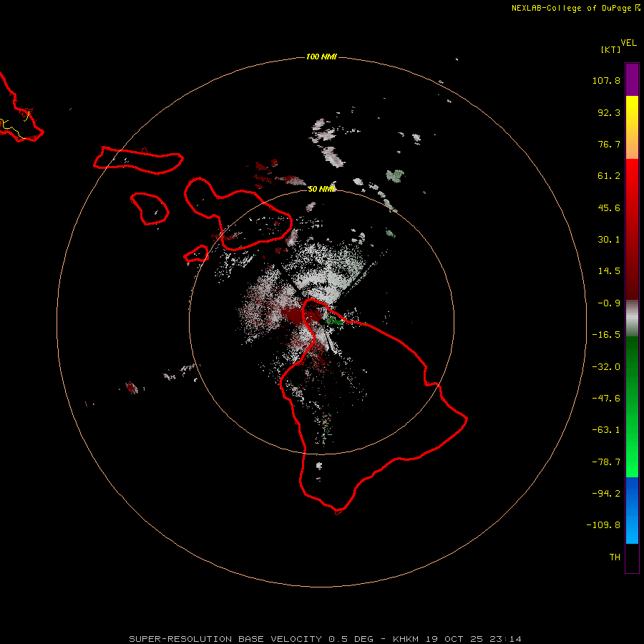Click the 50 NMI range ring label
Screen dimensions: 644x644
321,189
